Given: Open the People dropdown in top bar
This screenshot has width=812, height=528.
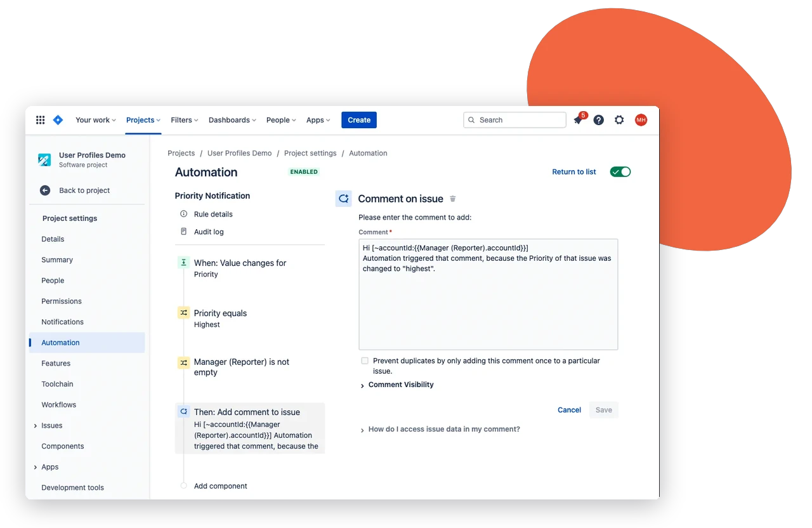Looking at the screenshot, I should point(280,120).
